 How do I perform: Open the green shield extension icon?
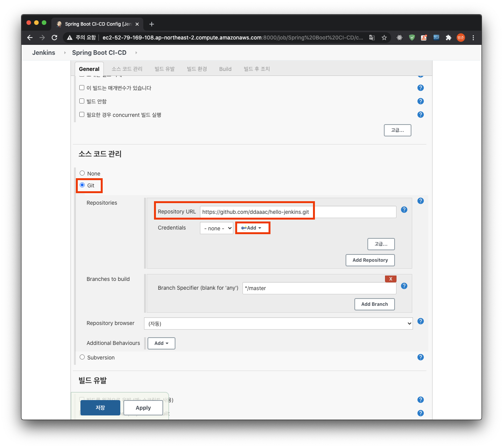(x=412, y=38)
